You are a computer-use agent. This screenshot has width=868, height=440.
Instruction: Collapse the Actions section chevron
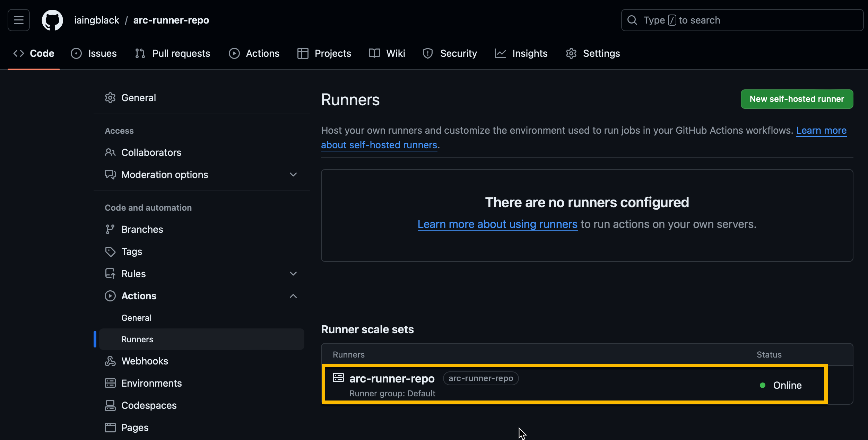293,296
